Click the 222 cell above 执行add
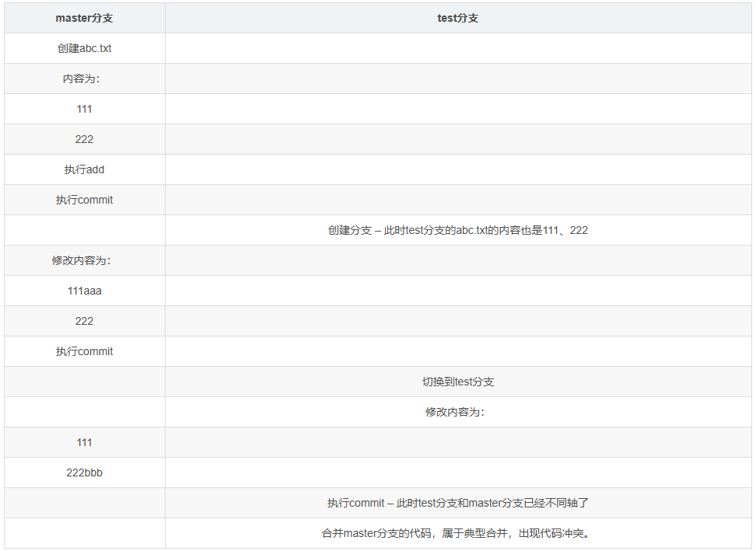This screenshot has height=551, width=756. click(84, 139)
